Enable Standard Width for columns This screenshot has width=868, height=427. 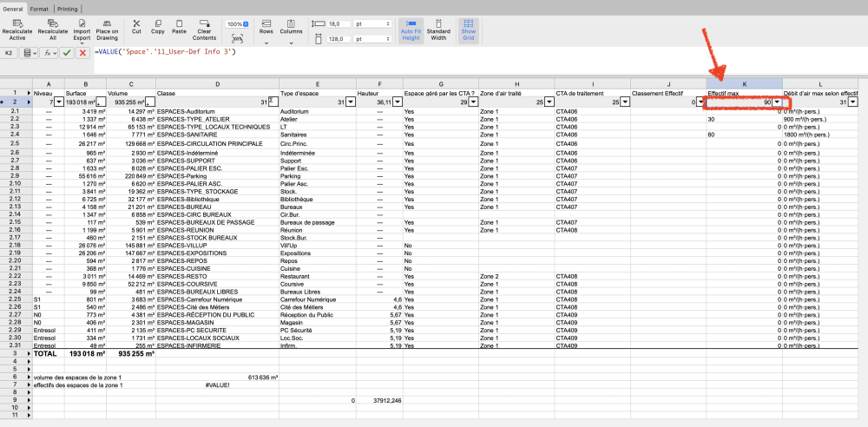coord(438,30)
